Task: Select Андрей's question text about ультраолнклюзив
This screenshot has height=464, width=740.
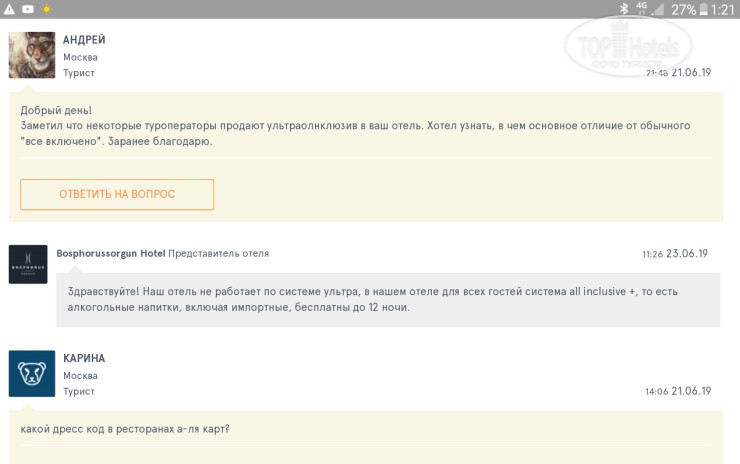Action: click(x=355, y=134)
